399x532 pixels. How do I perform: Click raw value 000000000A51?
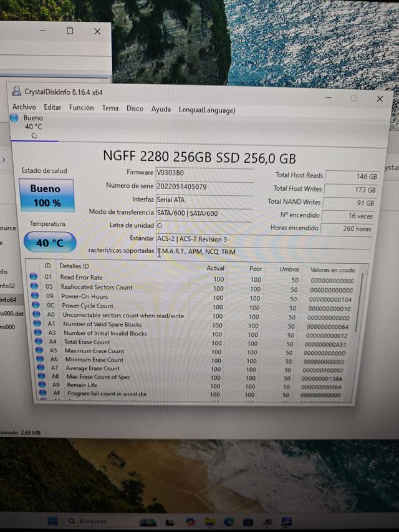(x=325, y=344)
